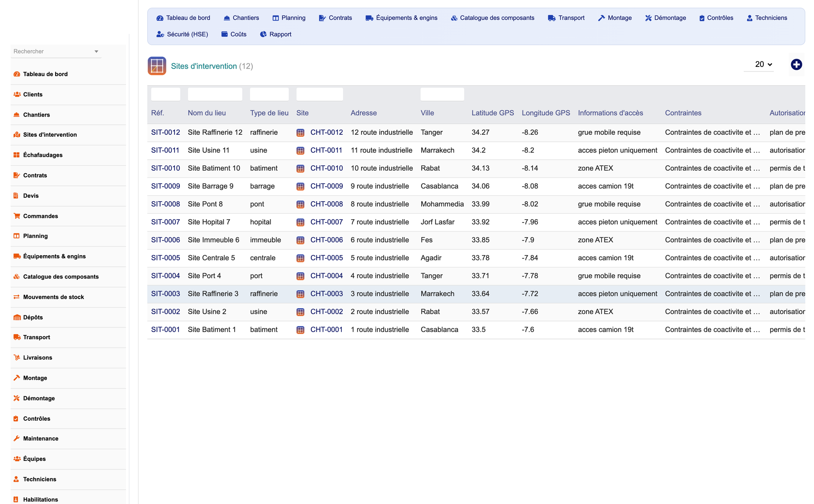Go to Sites d'intervention in sidebar
This screenshot has height=504, width=814.
[50, 135]
